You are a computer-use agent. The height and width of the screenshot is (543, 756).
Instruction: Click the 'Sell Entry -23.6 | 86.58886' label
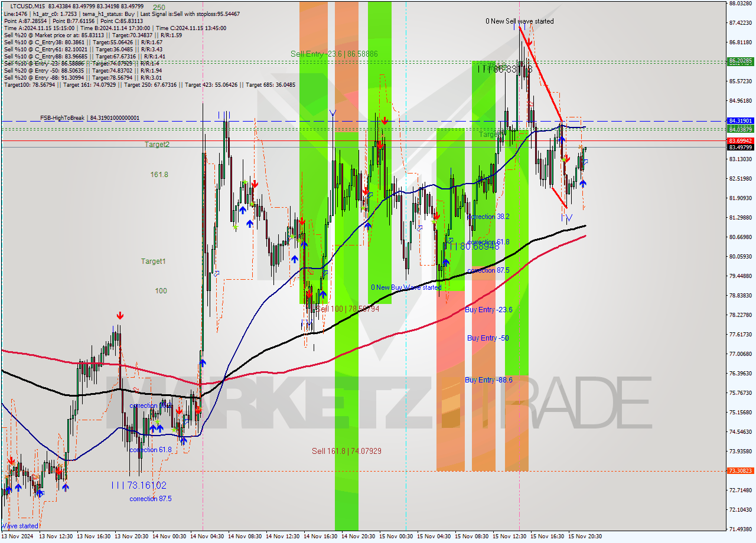(x=334, y=54)
